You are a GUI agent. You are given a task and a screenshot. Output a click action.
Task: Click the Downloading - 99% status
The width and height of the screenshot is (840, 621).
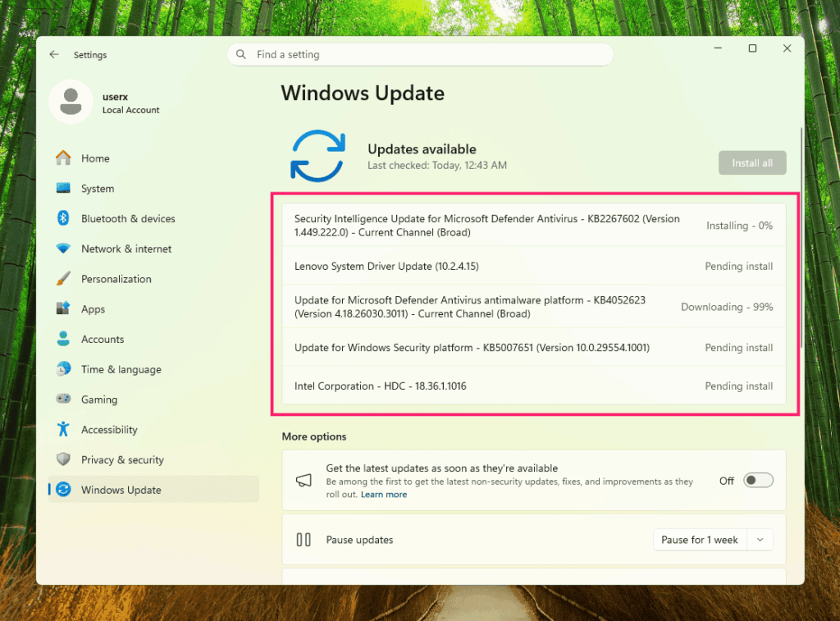[727, 307]
